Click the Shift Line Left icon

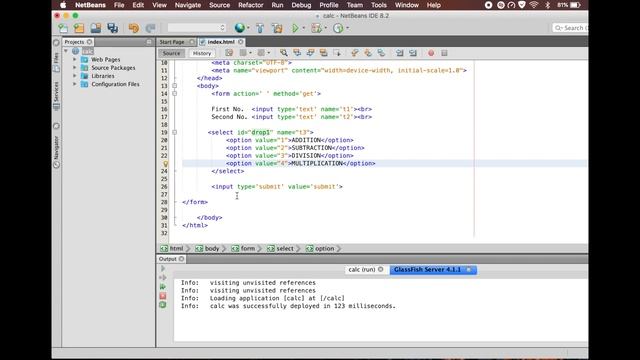(x=400, y=53)
